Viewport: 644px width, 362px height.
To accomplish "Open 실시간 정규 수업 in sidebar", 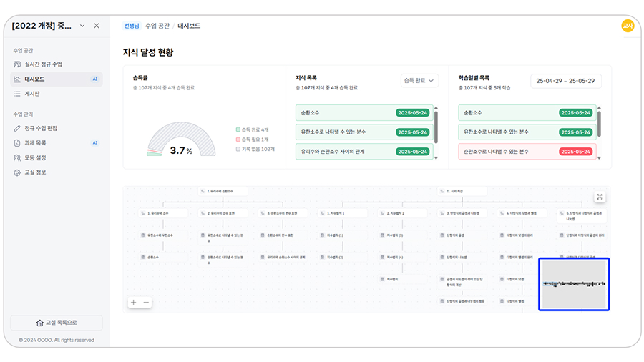I will [x=43, y=64].
